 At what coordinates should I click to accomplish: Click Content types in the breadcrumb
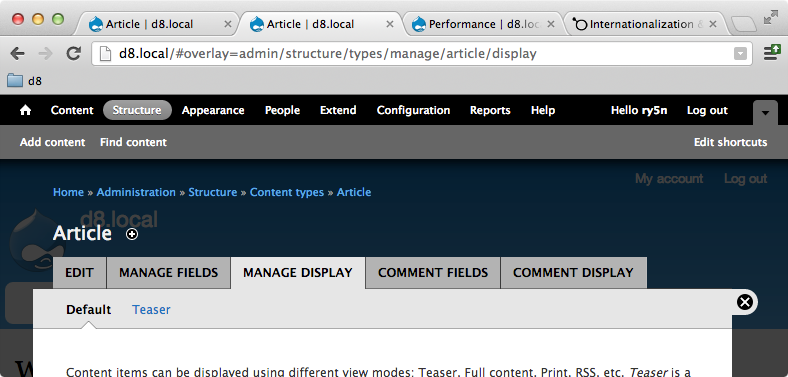point(287,193)
